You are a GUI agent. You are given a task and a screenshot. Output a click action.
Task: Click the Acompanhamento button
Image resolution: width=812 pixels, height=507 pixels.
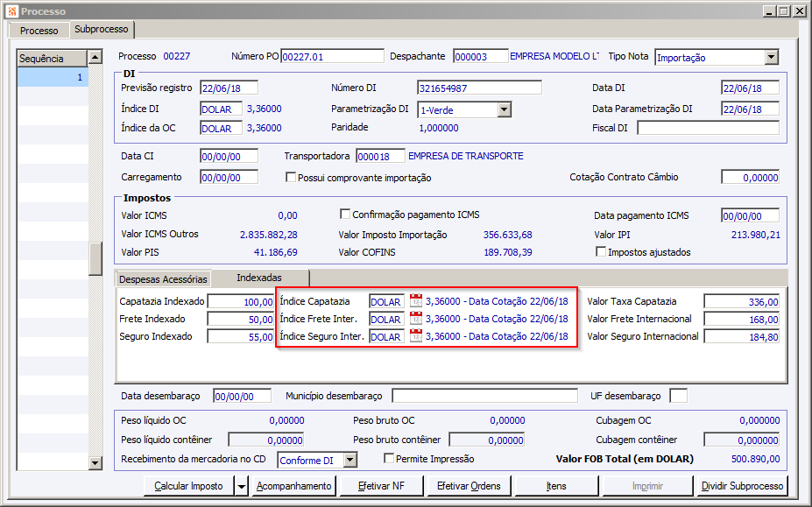(x=293, y=486)
